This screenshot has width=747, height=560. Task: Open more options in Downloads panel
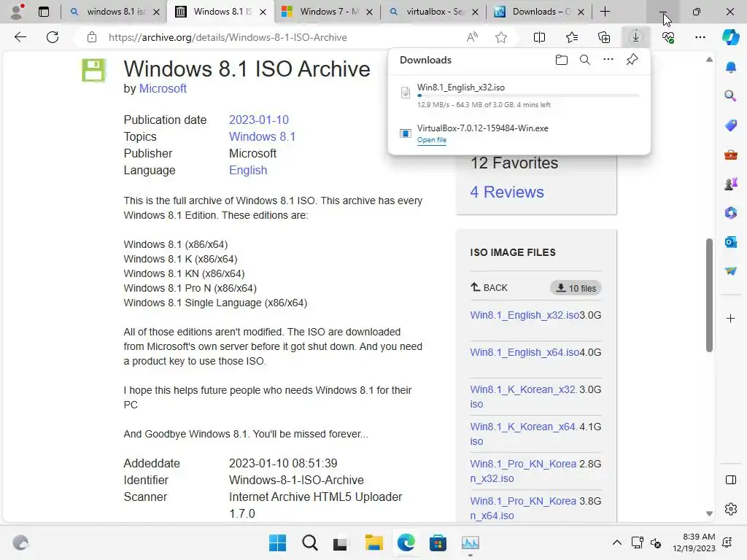click(608, 60)
